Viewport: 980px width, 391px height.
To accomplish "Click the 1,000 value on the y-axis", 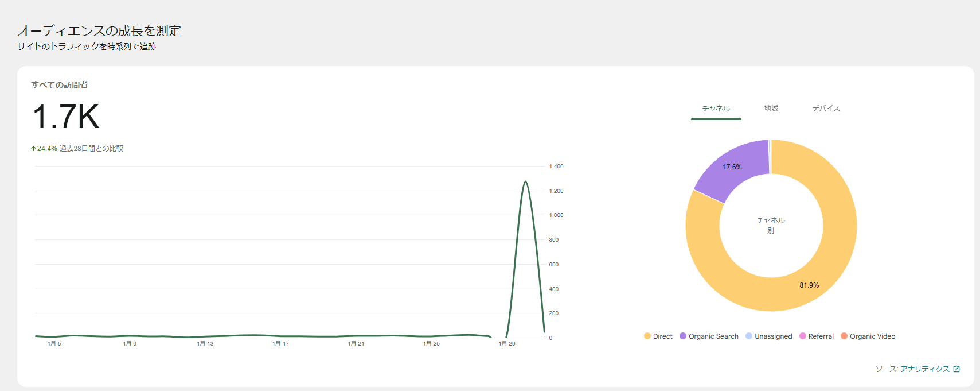I will pos(556,215).
